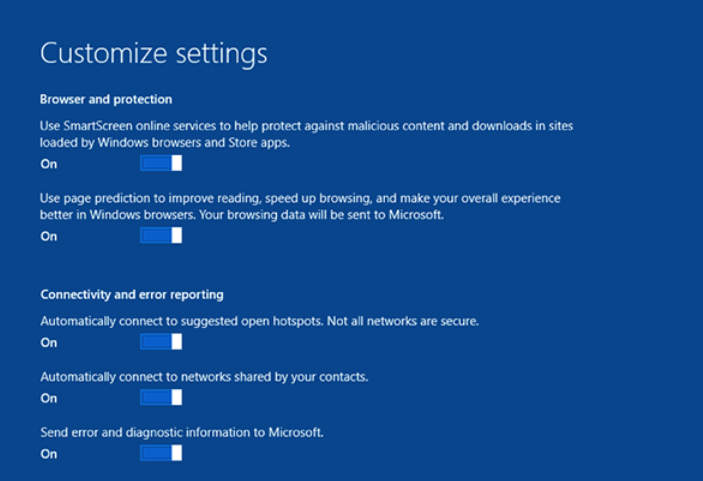Click On label beneath diagnostic information setting

49,454
